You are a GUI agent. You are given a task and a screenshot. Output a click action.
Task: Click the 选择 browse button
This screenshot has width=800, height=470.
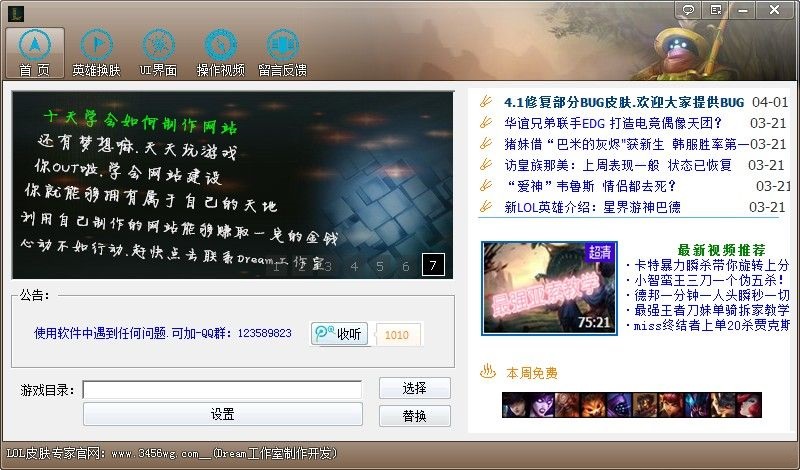(x=414, y=388)
